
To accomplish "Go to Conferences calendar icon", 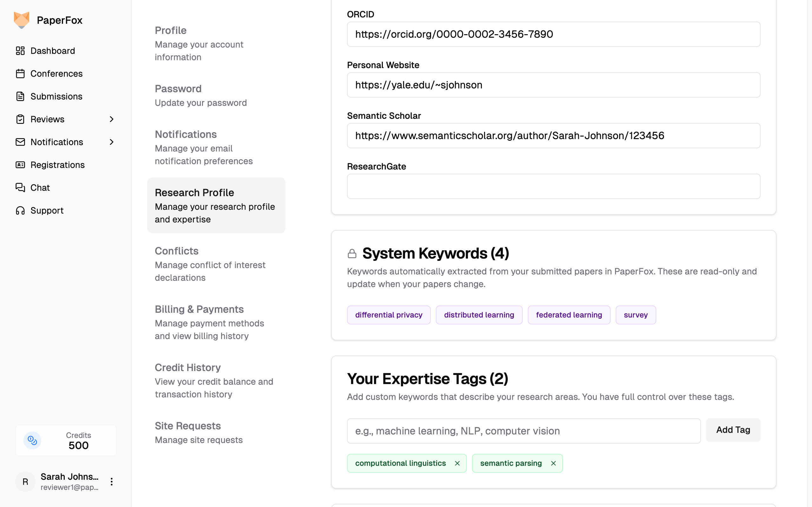I will pyautogui.click(x=20, y=74).
